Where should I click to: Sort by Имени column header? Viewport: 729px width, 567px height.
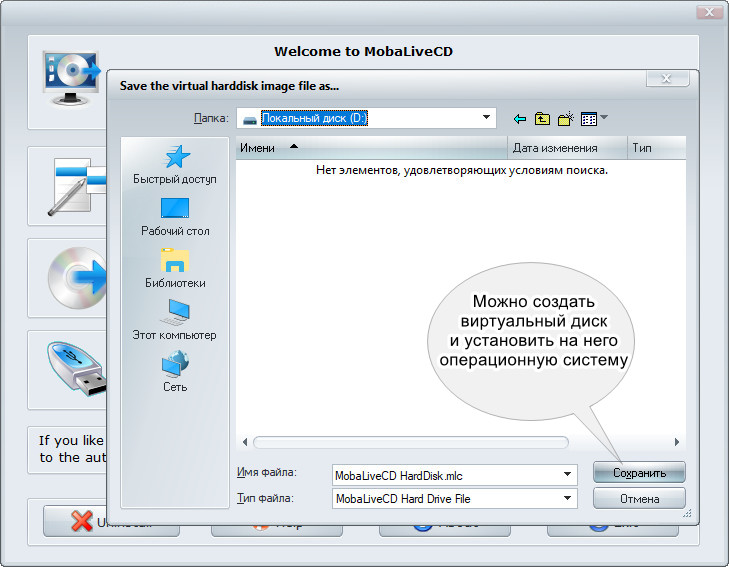click(371, 148)
